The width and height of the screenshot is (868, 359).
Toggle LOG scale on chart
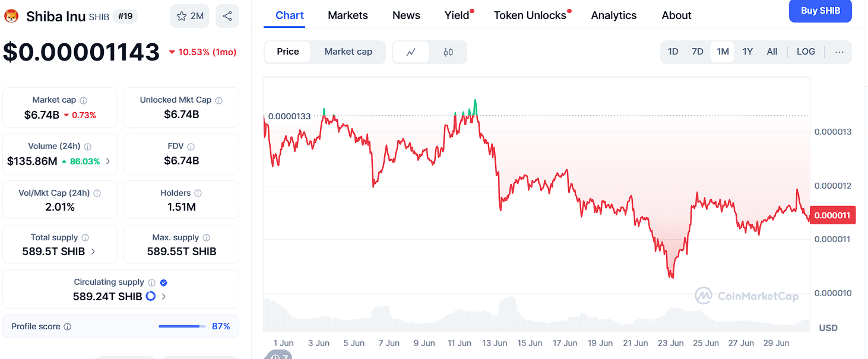(806, 52)
